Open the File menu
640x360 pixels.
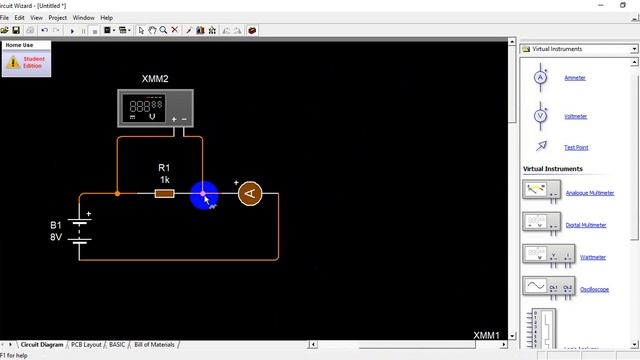coord(4,18)
